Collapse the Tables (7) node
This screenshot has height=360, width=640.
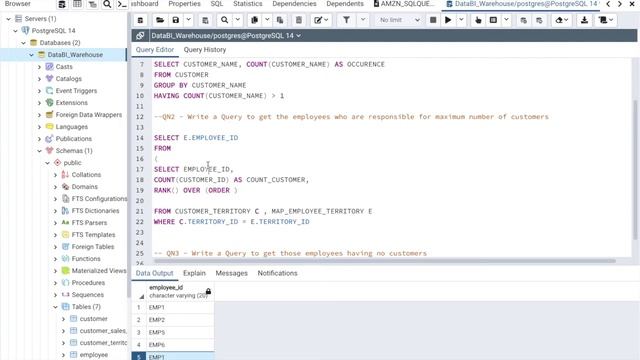tap(56, 307)
